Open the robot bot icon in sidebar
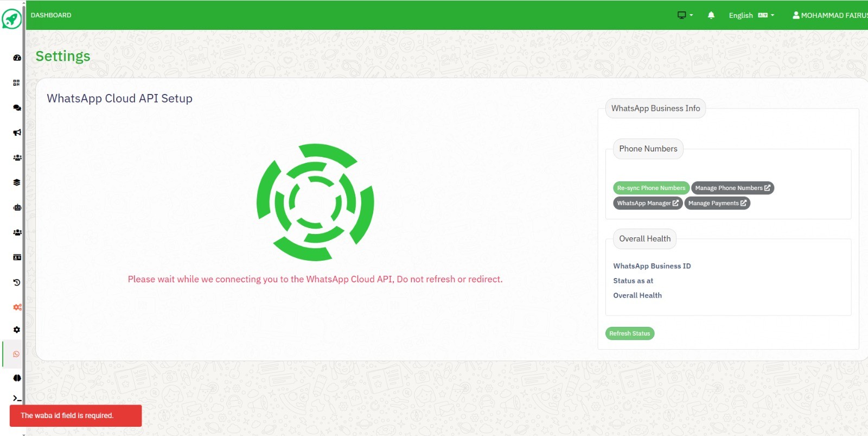The image size is (868, 436). tap(17, 207)
